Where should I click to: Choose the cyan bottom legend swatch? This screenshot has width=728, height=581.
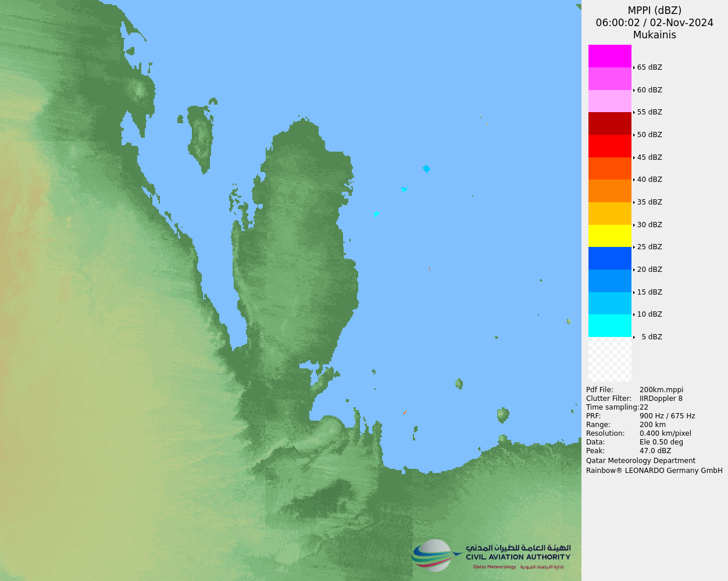point(609,325)
